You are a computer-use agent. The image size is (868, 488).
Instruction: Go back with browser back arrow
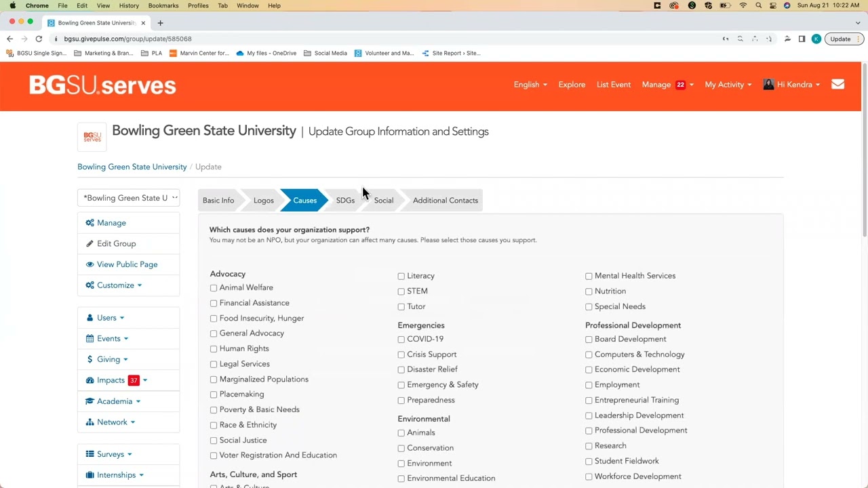9,39
